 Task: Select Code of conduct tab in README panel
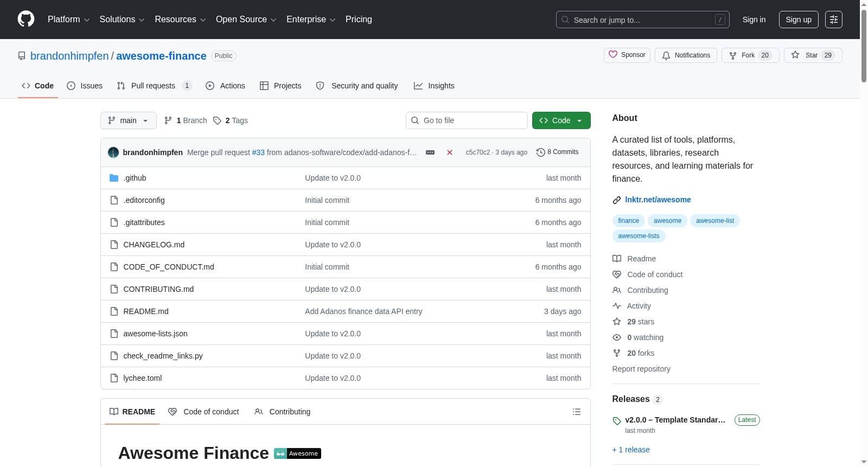pos(204,412)
